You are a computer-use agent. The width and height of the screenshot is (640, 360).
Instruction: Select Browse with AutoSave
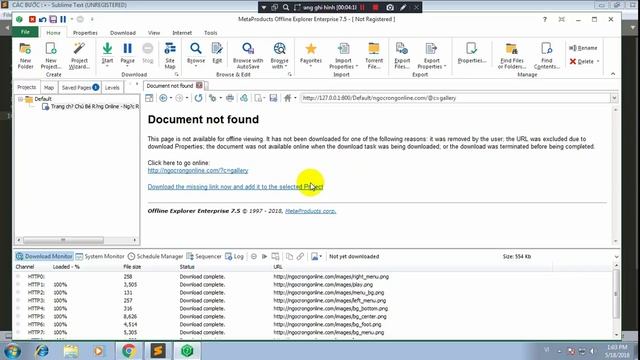click(x=248, y=56)
